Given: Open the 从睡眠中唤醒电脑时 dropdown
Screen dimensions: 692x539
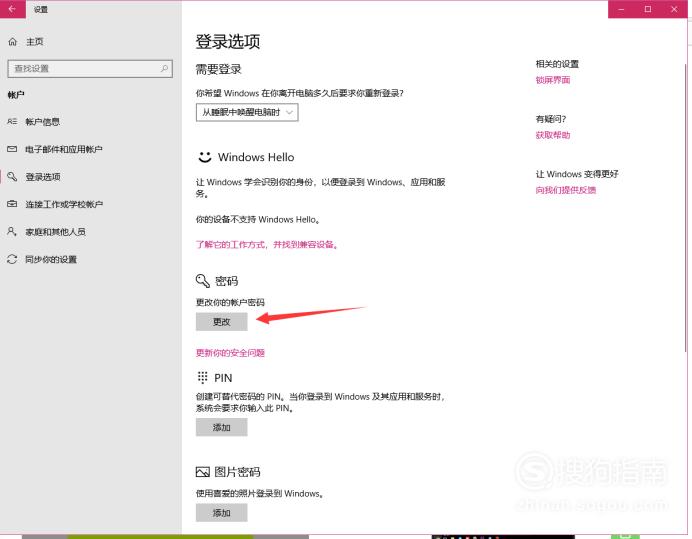Looking at the screenshot, I should (247, 112).
